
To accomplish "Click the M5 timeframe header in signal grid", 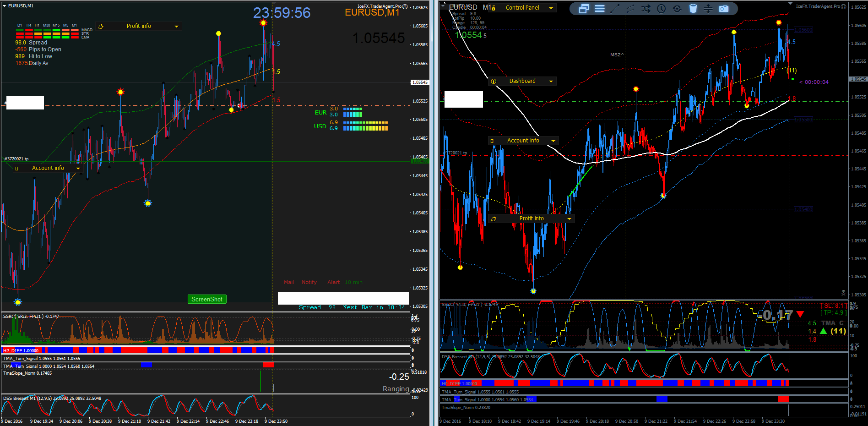I will click(66, 25).
